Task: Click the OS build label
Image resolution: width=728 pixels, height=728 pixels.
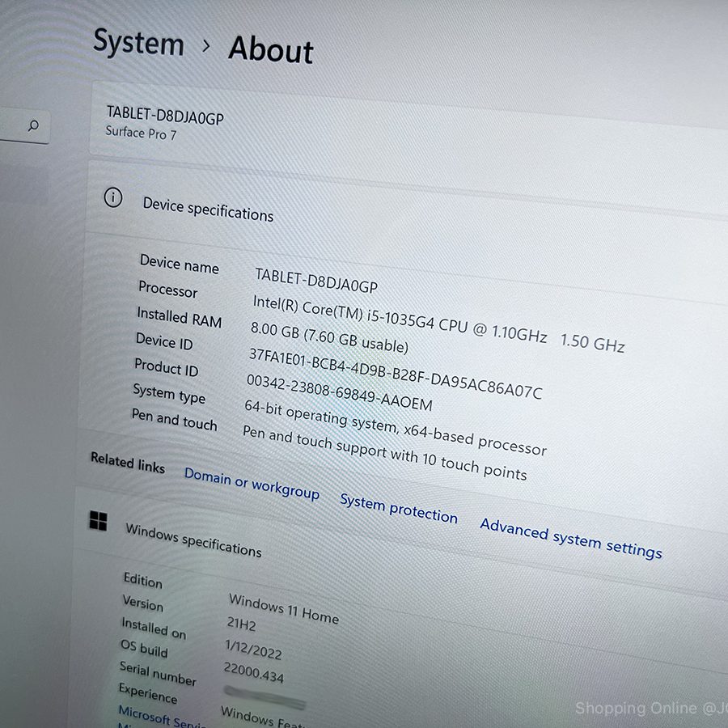Action: click(x=144, y=648)
